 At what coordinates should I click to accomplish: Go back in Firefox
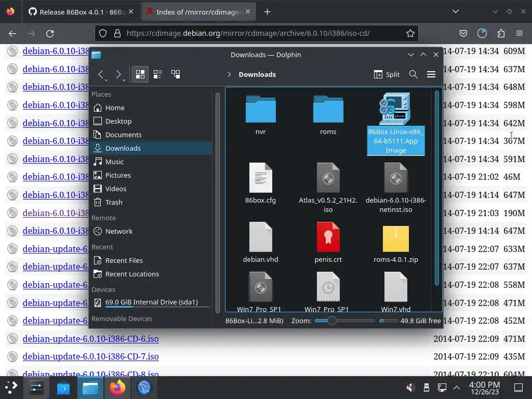[12, 33]
